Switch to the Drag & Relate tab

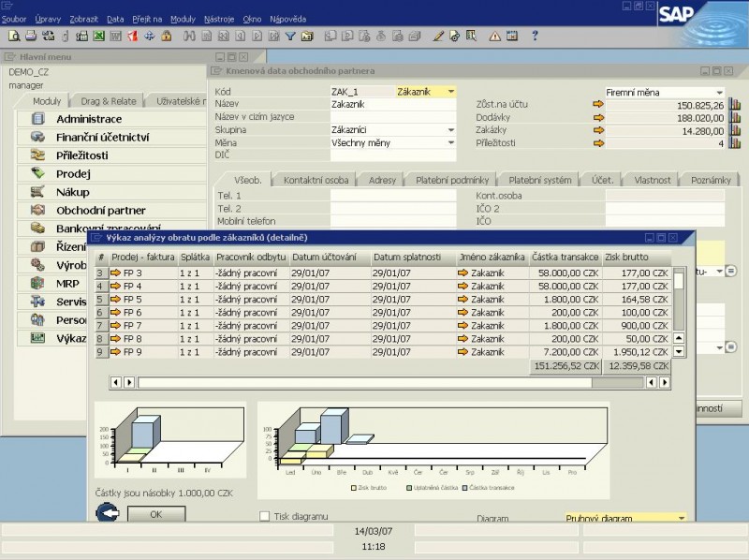(108, 101)
